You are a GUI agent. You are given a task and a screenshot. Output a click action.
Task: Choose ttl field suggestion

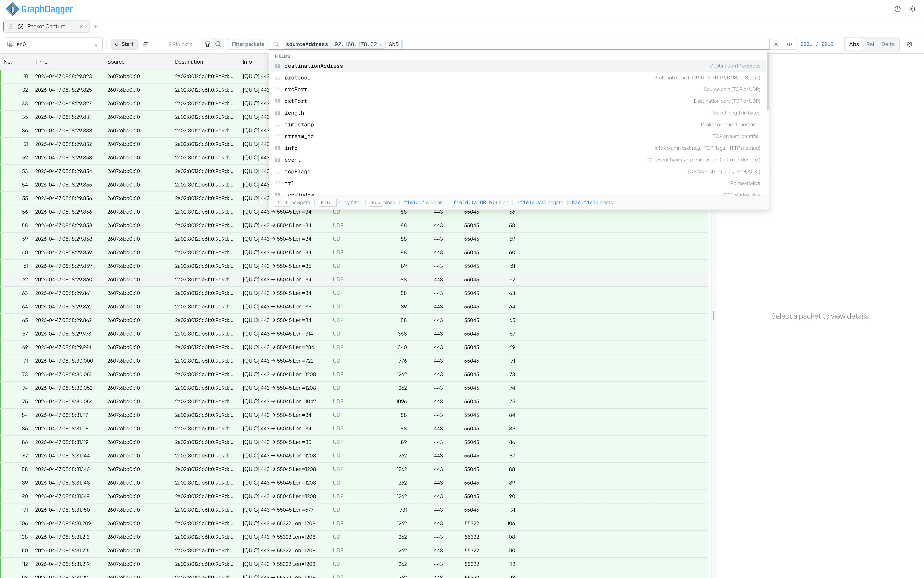(517, 183)
